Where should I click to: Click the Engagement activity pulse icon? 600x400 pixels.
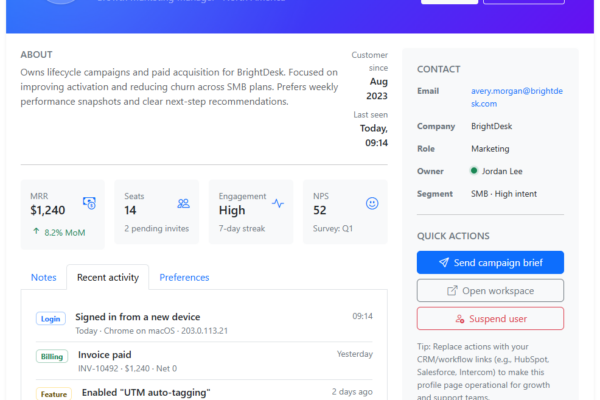click(278, 203)
